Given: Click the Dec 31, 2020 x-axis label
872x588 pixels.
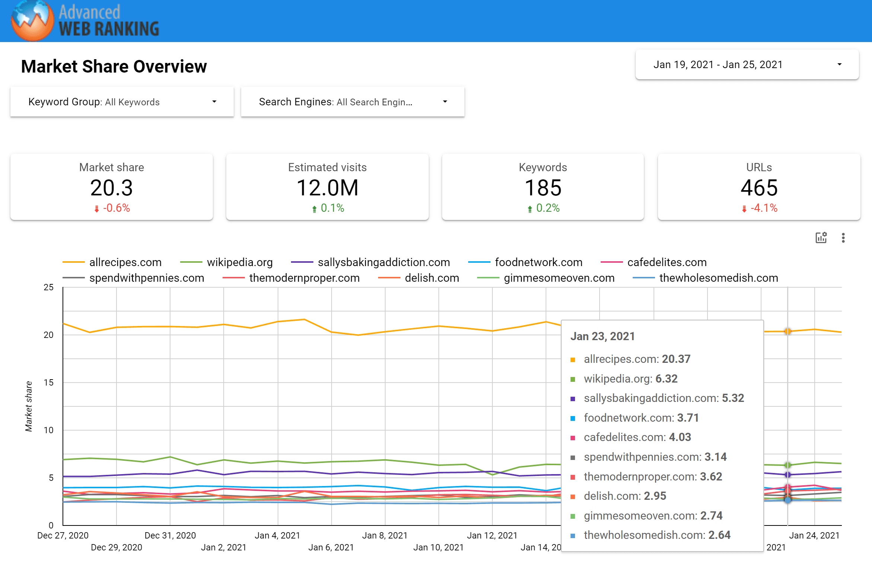Looking at the screenshot, I should (x=170, y=536).
